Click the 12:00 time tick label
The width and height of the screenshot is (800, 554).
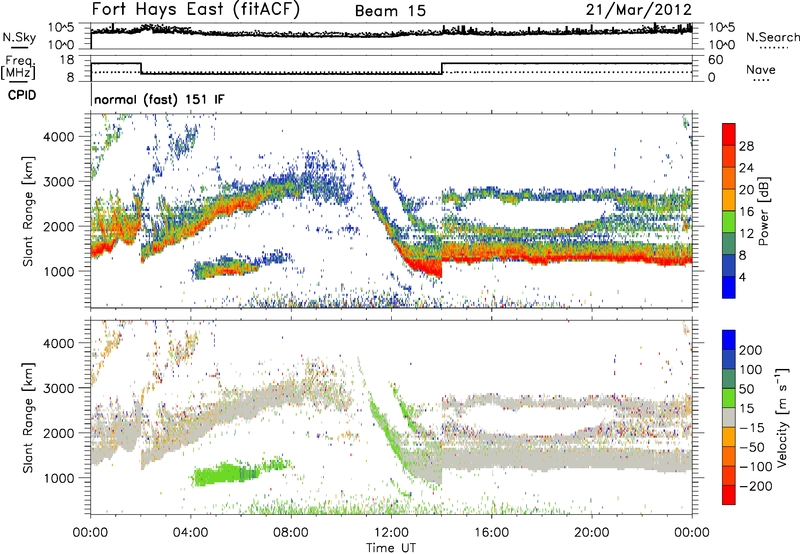391,533
